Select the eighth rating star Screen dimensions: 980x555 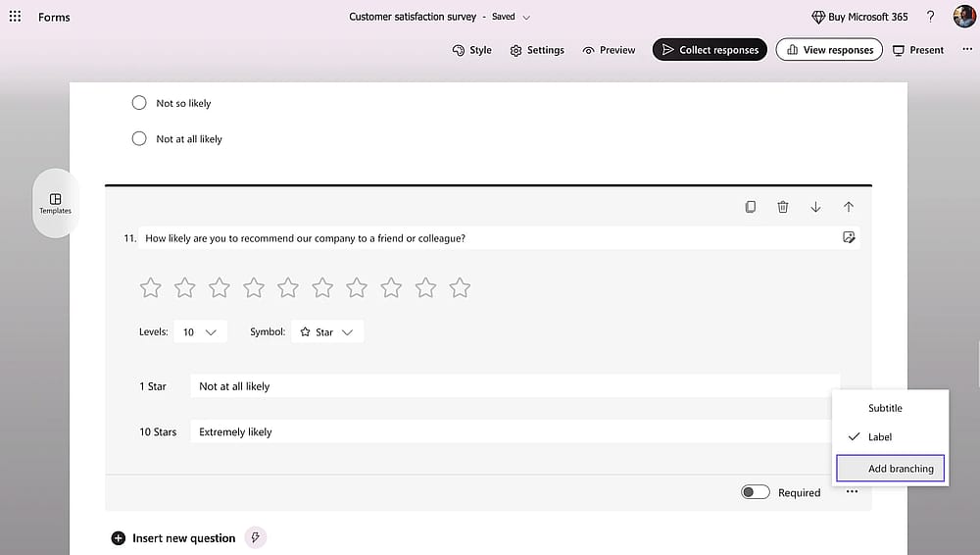click(391, 288)
